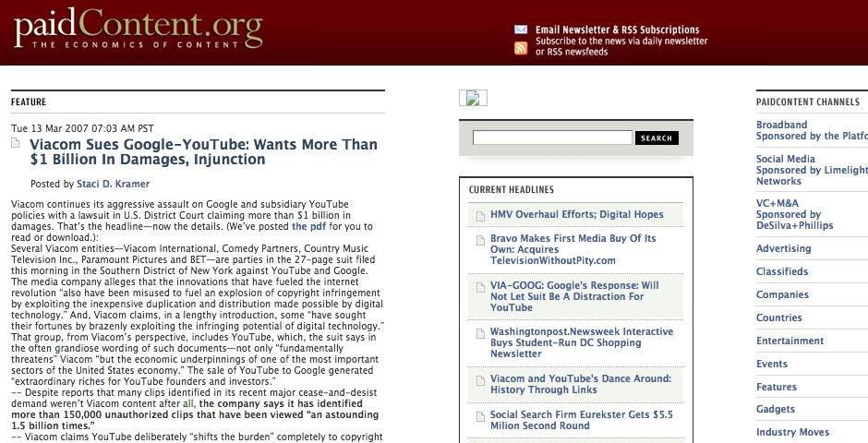Open the Gadgets channel
Image resolution: width=868 pixels, height=443 pixels.
776,409
